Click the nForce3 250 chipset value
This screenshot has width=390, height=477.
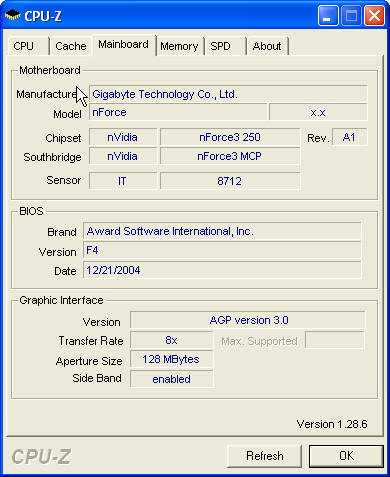pos(230,137)
